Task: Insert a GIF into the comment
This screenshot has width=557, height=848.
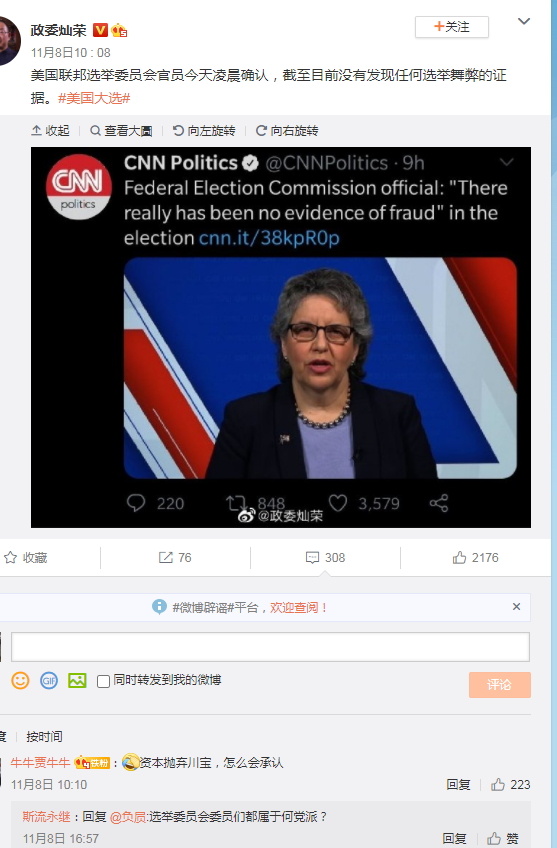Action: 49,680
